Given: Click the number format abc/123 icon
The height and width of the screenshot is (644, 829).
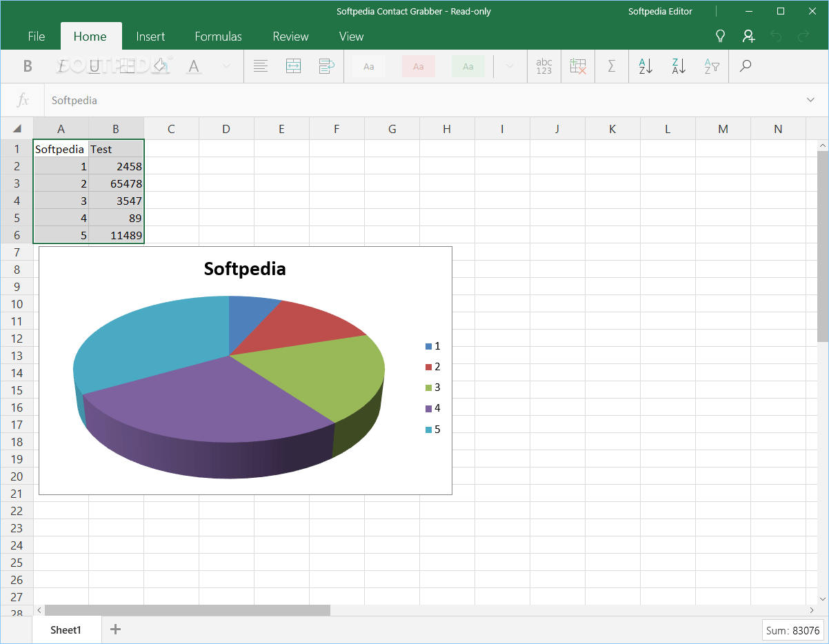Looking at the screenshot, I should tap(544, 66).
